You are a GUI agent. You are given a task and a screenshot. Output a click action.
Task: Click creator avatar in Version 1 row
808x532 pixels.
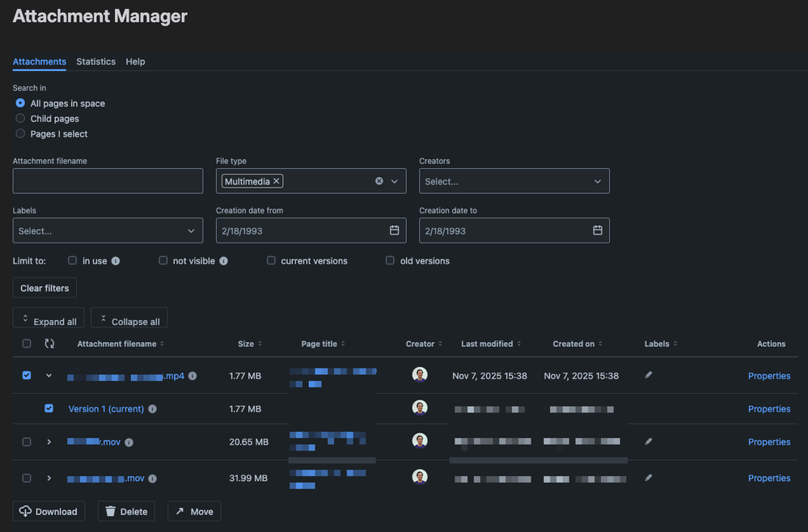(420, 407)
